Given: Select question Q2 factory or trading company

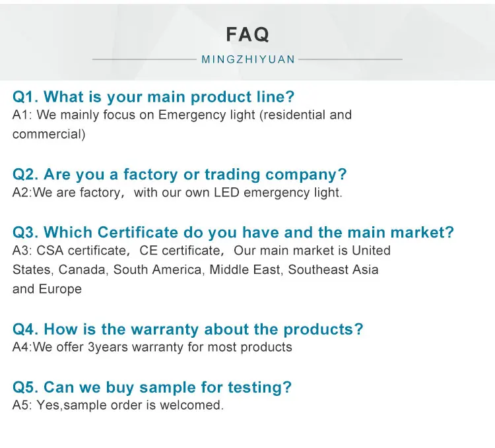Looking at the screenshot, I should 180,174.
